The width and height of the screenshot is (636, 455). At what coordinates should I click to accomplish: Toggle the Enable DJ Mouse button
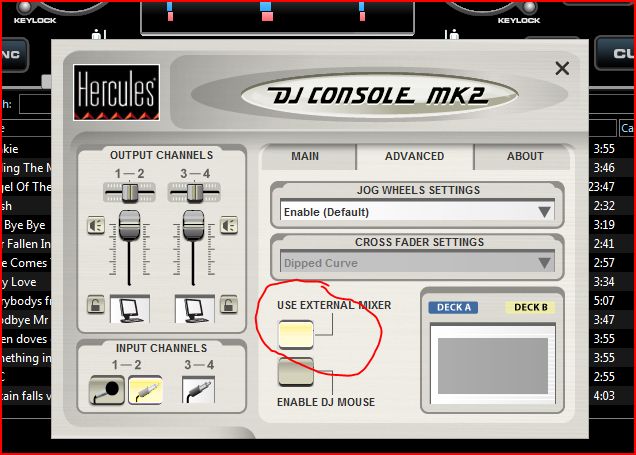click(296, 371)
